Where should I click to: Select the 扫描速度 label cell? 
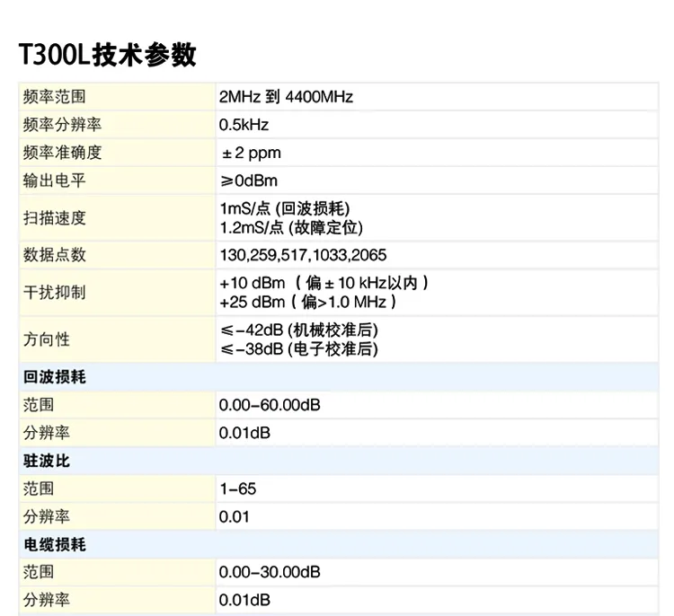pyautogui.click(x=54, y=218)
